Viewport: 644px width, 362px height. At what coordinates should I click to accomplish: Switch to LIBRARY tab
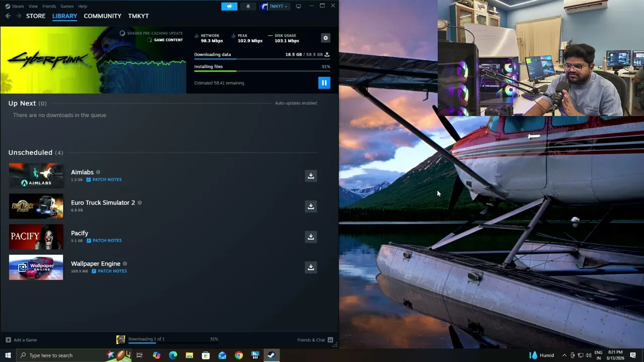(64, 16)
